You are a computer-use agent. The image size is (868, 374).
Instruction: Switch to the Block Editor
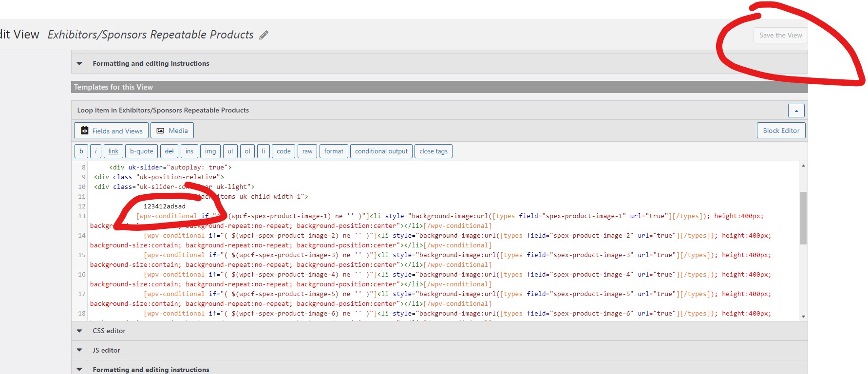(781, 131)
